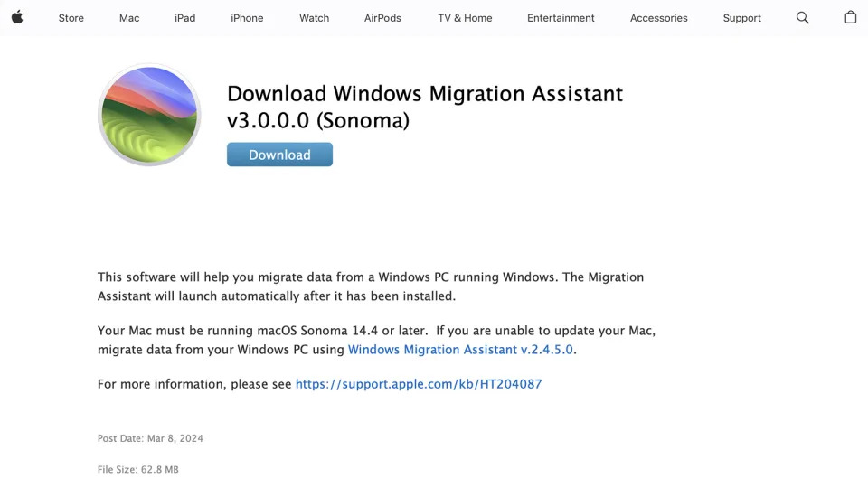Click the File Size: 62.8 MB text

tap(137, 469)
